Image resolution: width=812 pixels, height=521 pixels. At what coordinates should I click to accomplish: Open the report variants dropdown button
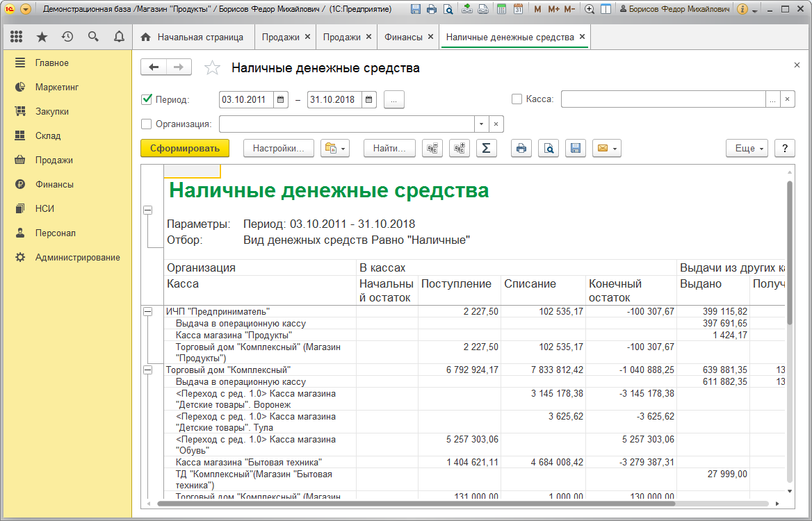click(x=335, y=149)
